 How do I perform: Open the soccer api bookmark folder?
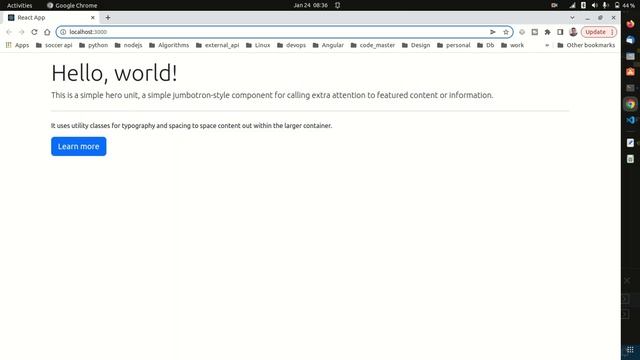tap(54, 45)
